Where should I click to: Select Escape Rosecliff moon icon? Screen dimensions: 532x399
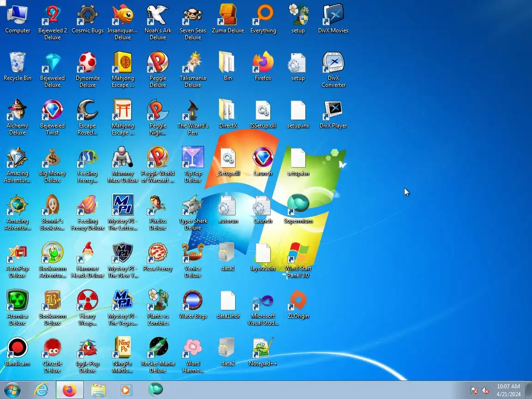(88, 110)
